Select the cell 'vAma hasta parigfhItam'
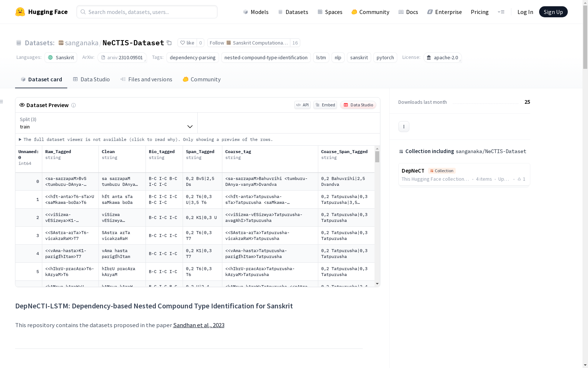The image size is (588, 368). point(122,254)
